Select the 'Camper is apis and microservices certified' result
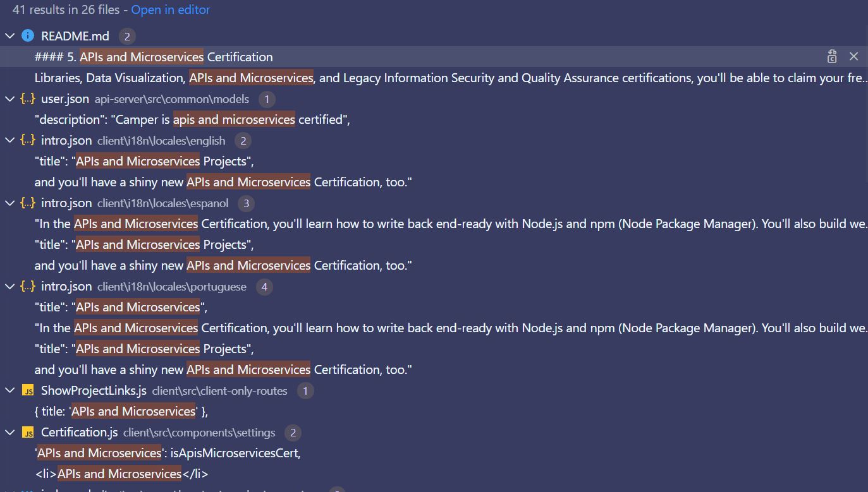 tap(190, 119)
